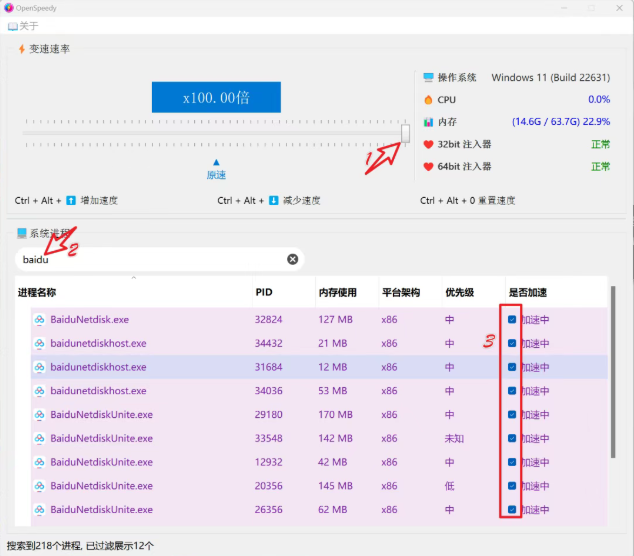Viewport: 634px width, 556px height.
Task: Click icon of BaiduNetdiskUnite.exe PID 20356
Action: tap(39, 486)
